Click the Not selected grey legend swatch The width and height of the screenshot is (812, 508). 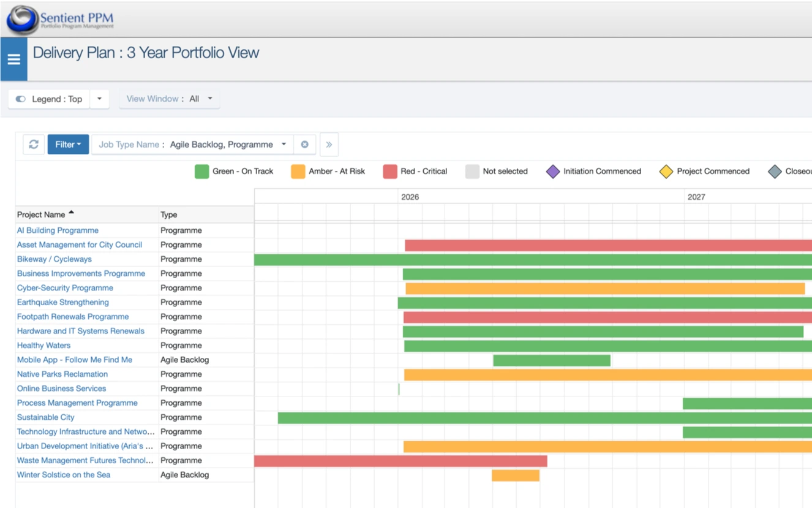(472, 172)
